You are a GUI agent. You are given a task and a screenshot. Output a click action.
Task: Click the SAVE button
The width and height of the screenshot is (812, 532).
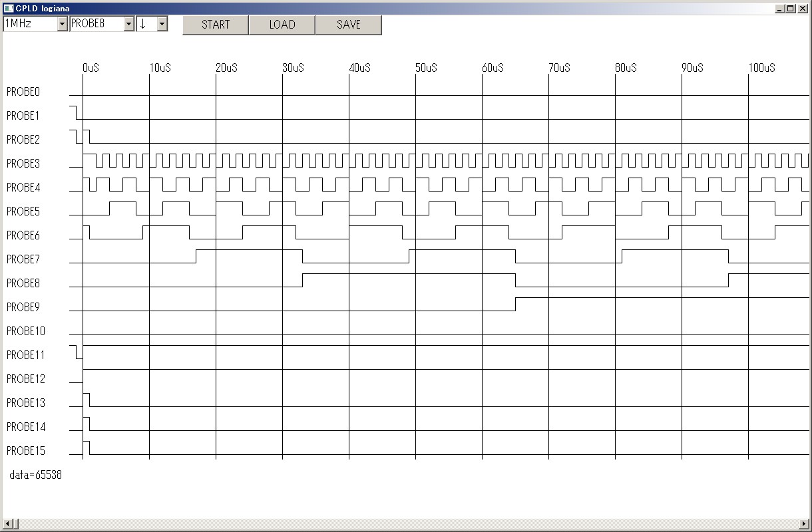point(349,25)
